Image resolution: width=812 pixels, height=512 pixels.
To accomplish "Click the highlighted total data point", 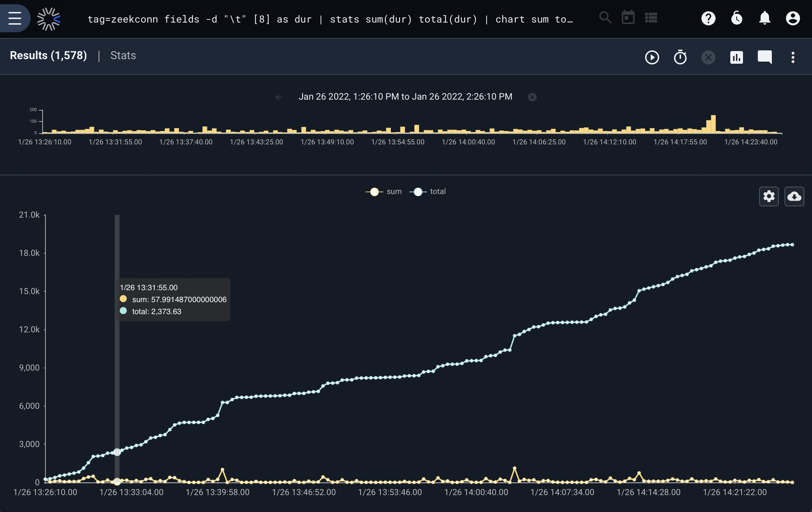I will click(x=117, y=452).
